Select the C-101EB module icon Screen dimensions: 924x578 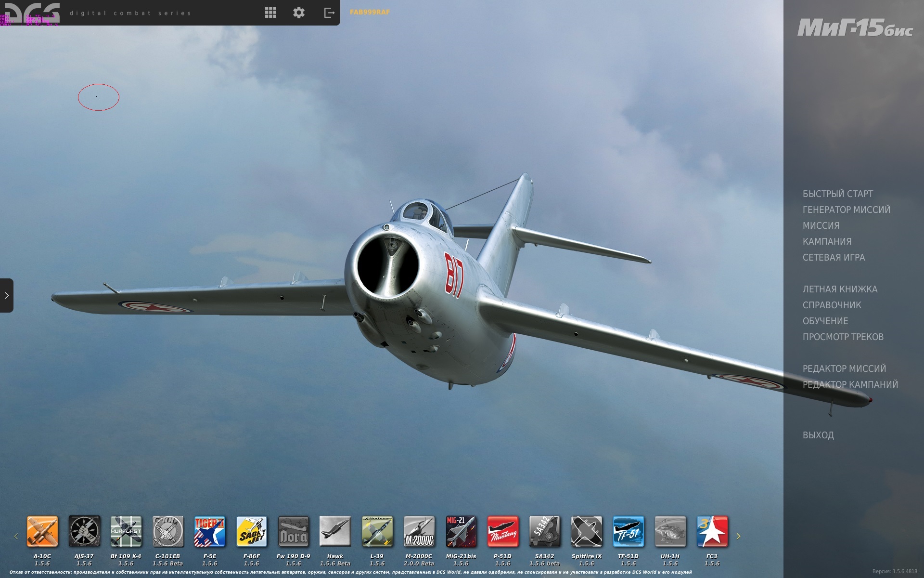(168, 531)
